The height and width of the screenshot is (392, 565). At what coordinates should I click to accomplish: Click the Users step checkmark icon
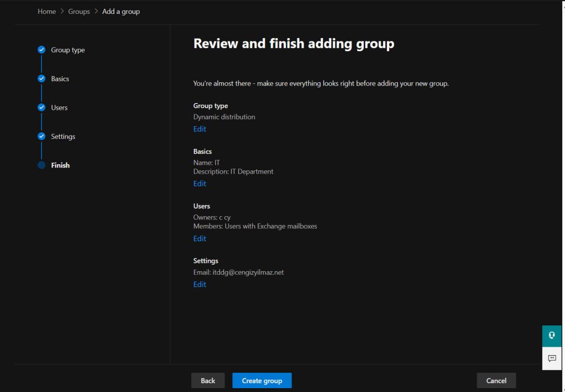point(41,108)
